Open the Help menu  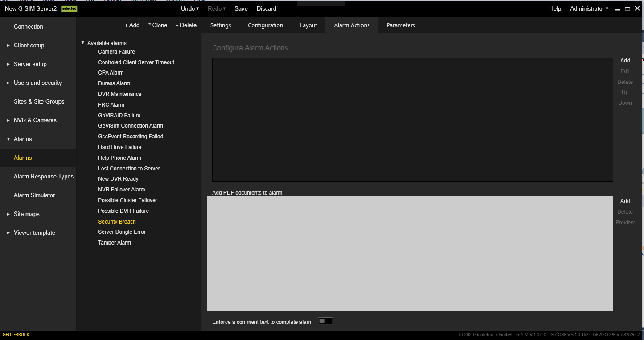tap(555, 8)
